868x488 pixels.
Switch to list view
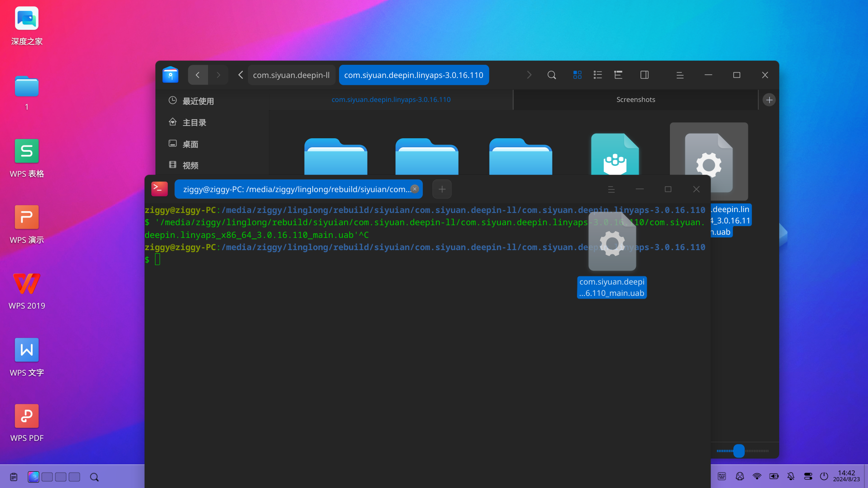[598, 75]
